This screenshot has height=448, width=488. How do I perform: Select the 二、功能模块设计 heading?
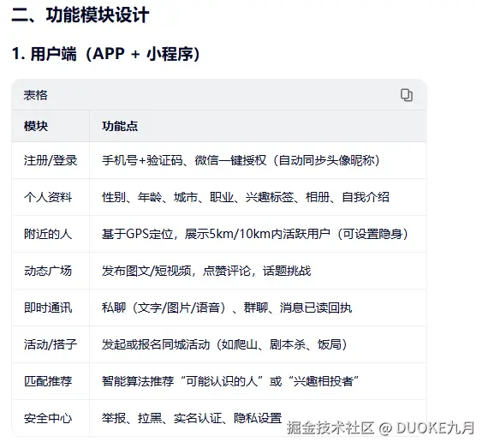(80, 15)
